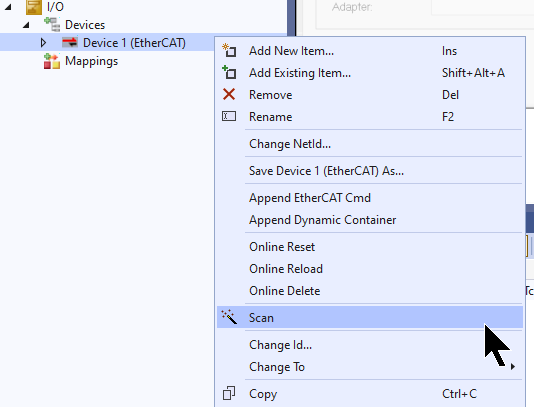Click the Add Existing Item icon
This screenshot has width=534, height=407.
pos(229,72)
